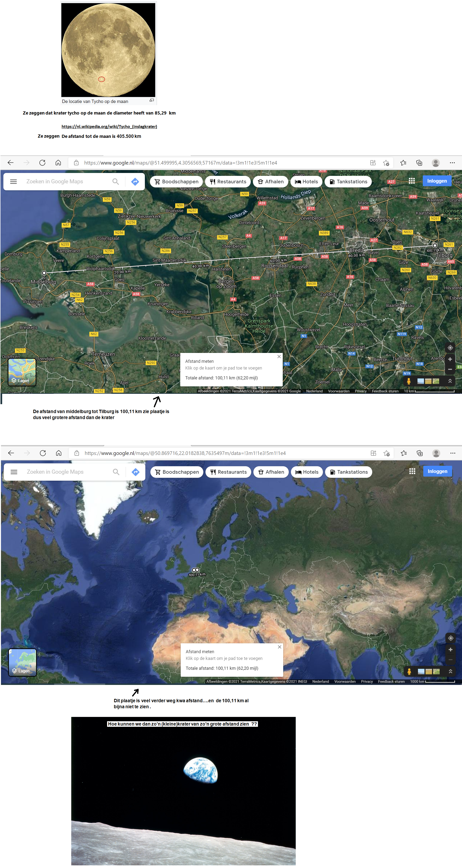Add this page to favorites in the upper browser
Screen dimensions: 462x868
click(386, 163)
